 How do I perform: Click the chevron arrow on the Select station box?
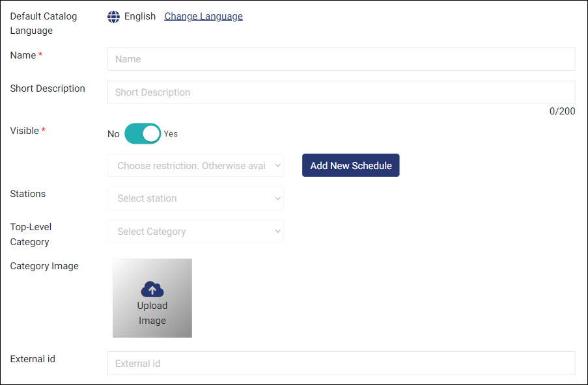point(278,198)
